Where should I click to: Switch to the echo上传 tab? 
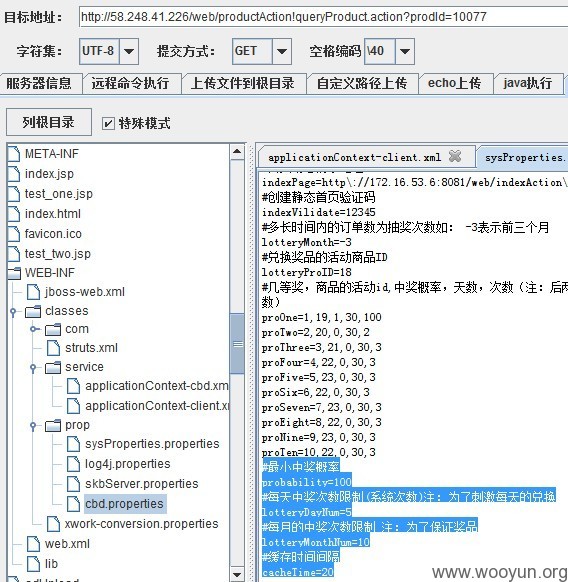click(x=455, y=83)
